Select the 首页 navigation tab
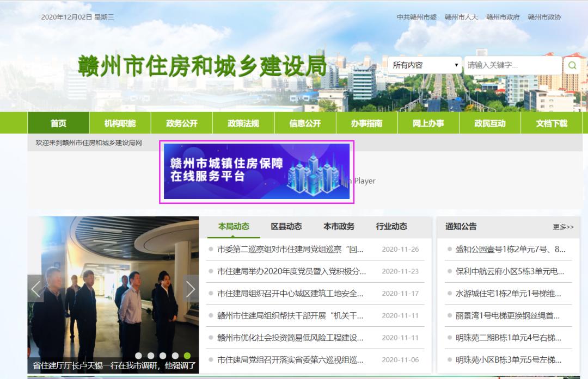 pyautogui.click(x=58, y=122)
